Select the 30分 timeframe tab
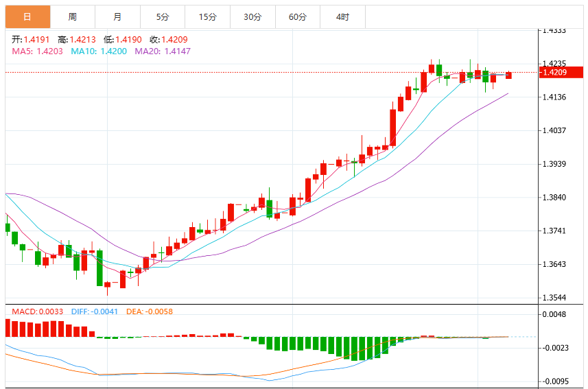This screenshot has width=588, height=389. tap(252, 17)
